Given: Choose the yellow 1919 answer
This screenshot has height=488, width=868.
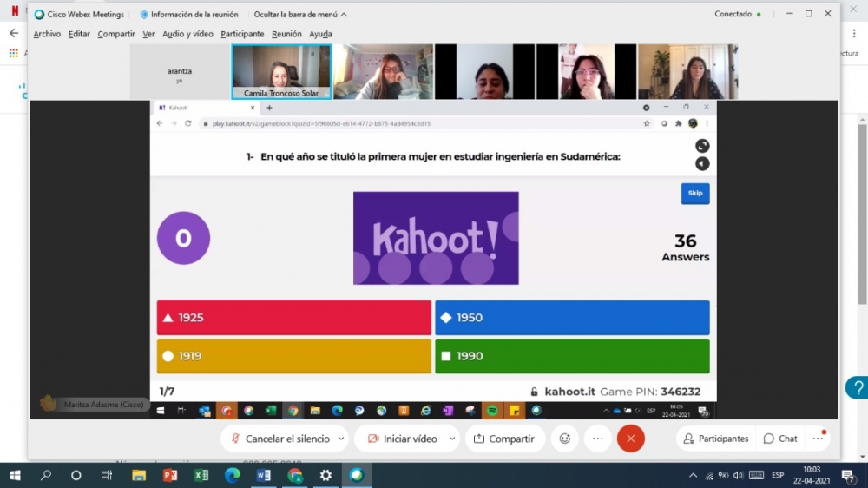Looking at the screenshot, I should 294,356.
